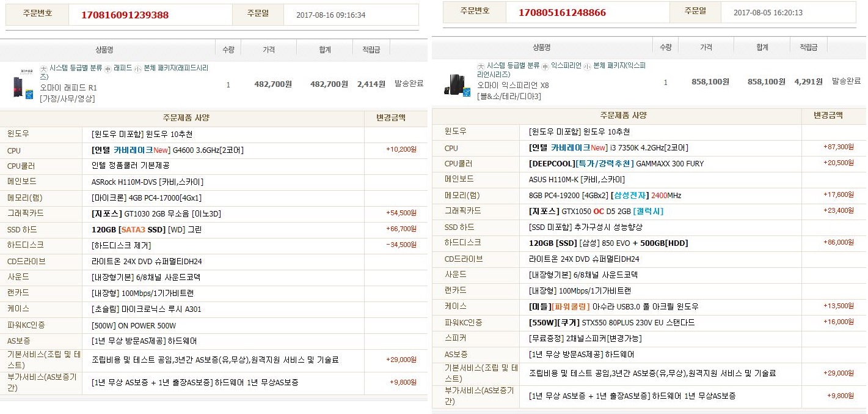Click the 中 category icon before 익스피리언
Viewport: 868px width, 414px height.
tap(544, 65)
